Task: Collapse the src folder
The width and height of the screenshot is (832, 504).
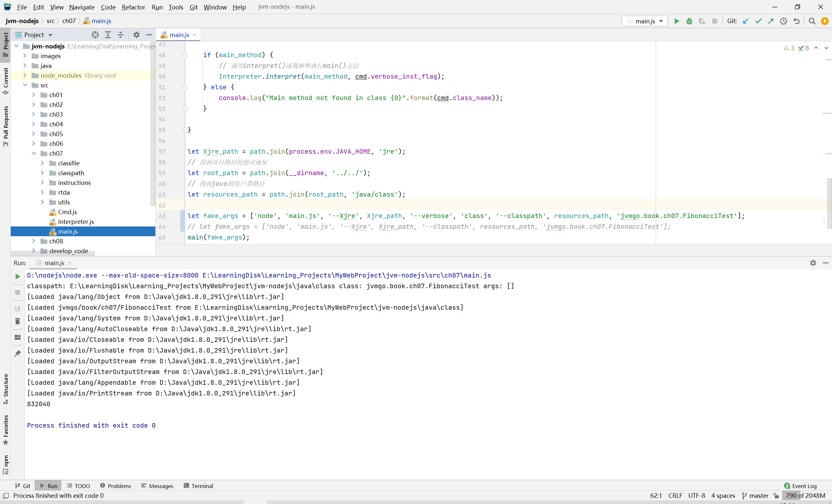Action: tap(25, 85)
